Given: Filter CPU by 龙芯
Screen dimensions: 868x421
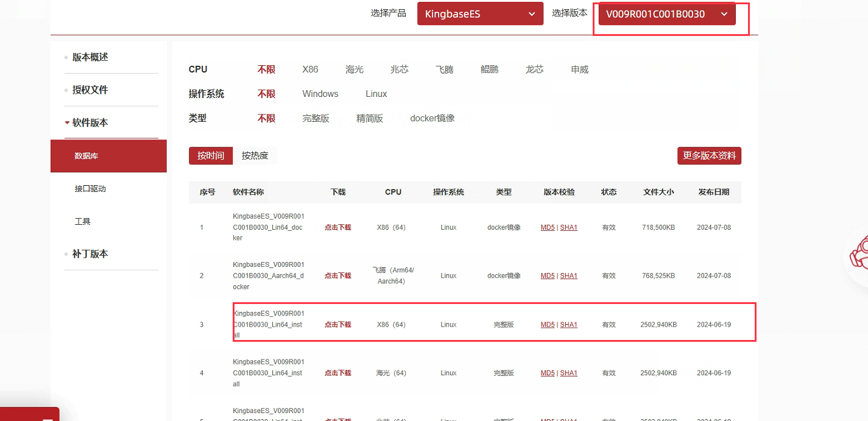Looking at the screenshot, I should click(x=534, y=69).
